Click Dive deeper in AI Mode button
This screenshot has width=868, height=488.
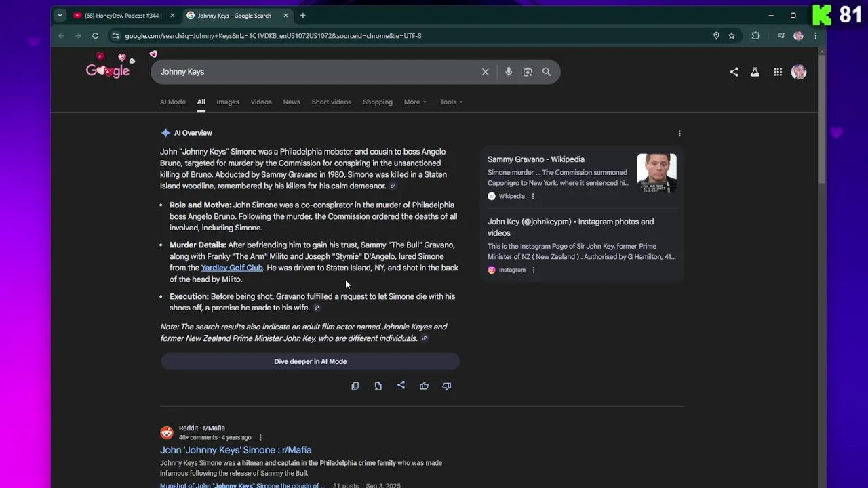(x=310, y=361)
